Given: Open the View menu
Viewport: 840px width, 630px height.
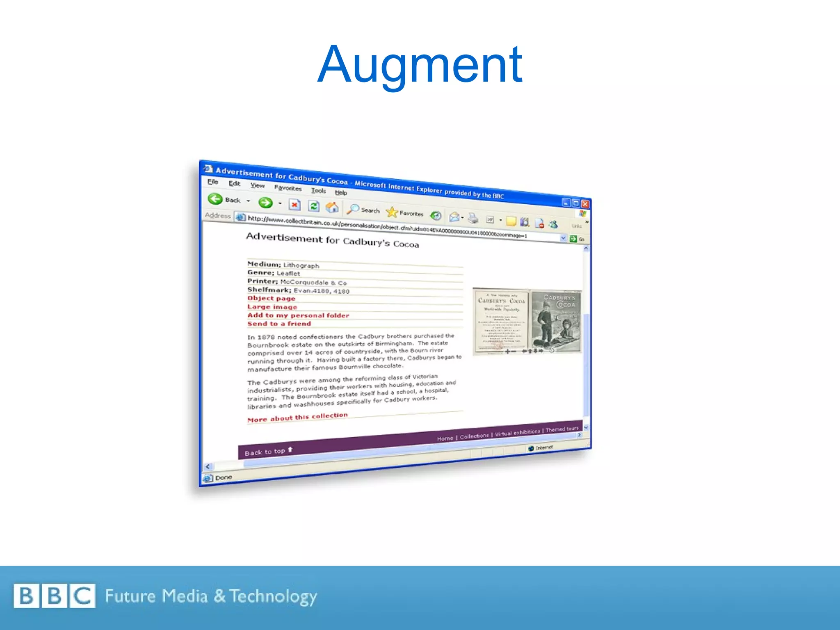Looking at the screenshot, I should click(258, 185).
